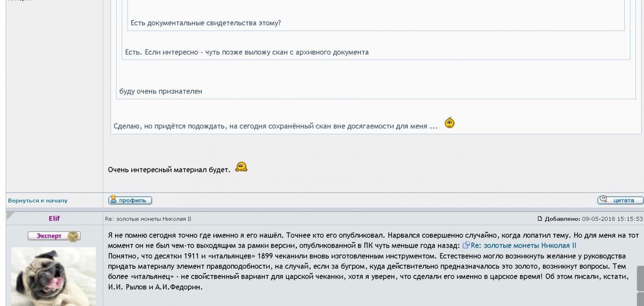Click the external link icon before Re: золотые монеты

pyautogui.click(x=466, y=245)
